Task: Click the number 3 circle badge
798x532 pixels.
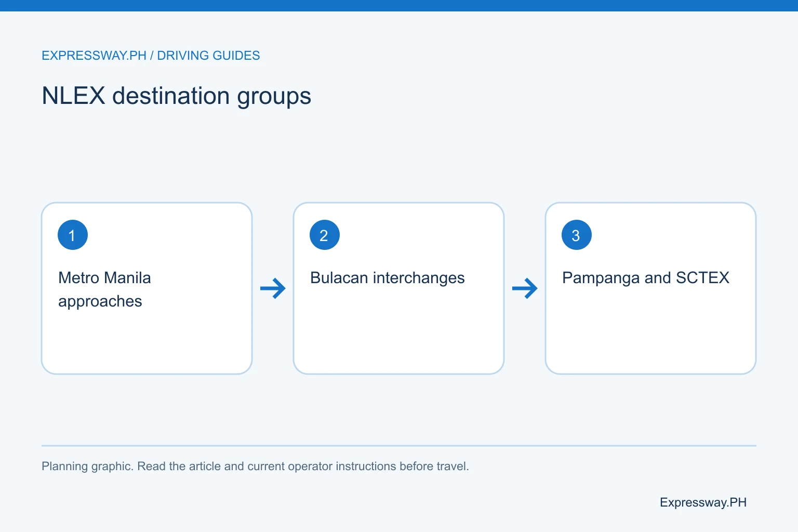Action: pos(577,235)
